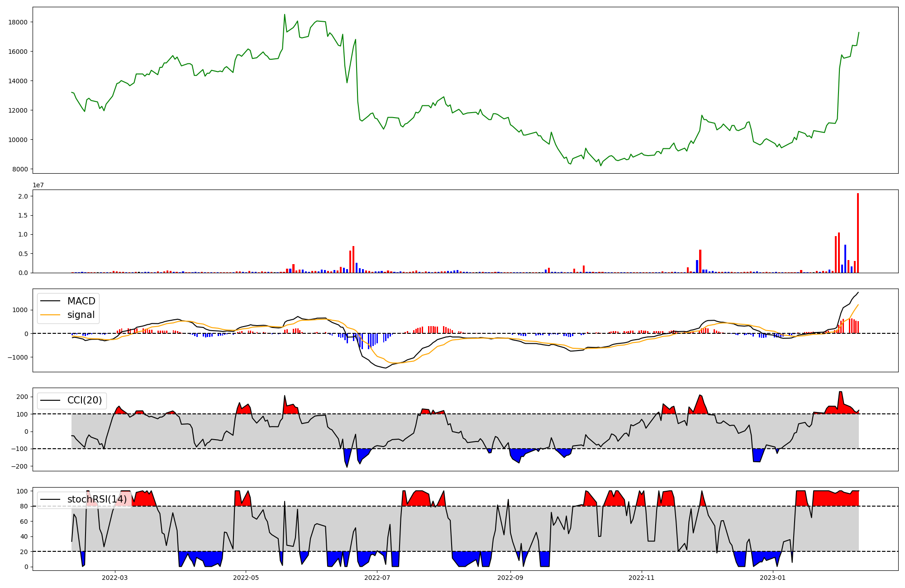Click the 20 stochRSI axis tick
The image size is (905, 588).
[x=24, y=552]
